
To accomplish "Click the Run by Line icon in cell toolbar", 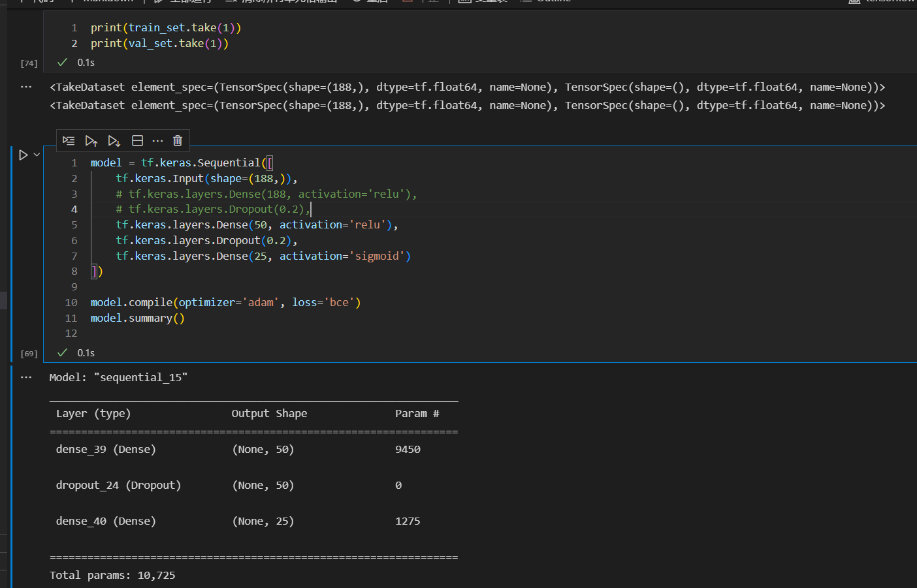I will (x=69, y=140).
